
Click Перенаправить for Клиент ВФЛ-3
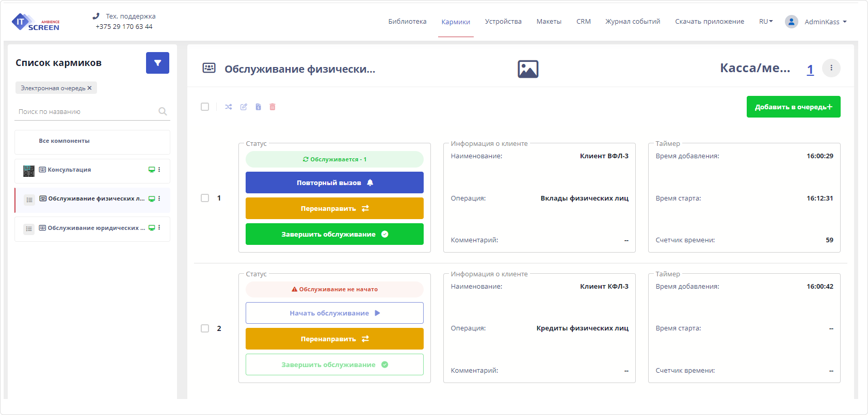click(x=334, y=208)
